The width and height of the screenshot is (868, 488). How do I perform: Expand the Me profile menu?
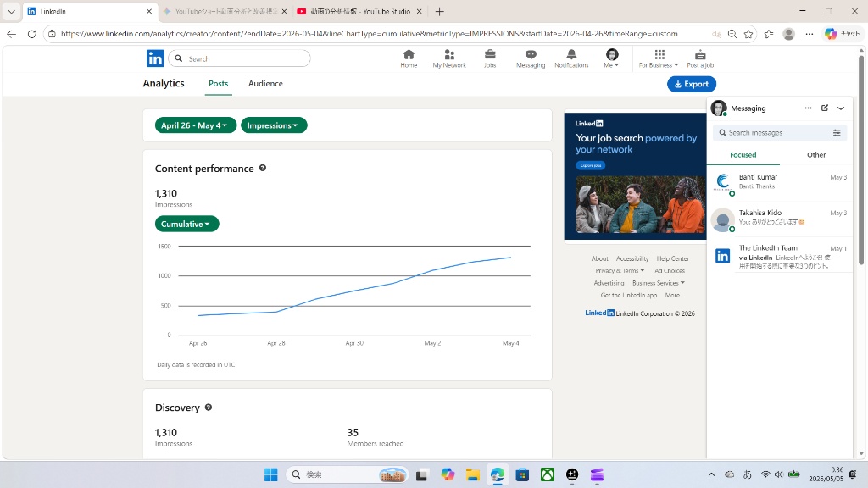pyautogui.click(x=612, y=58)
